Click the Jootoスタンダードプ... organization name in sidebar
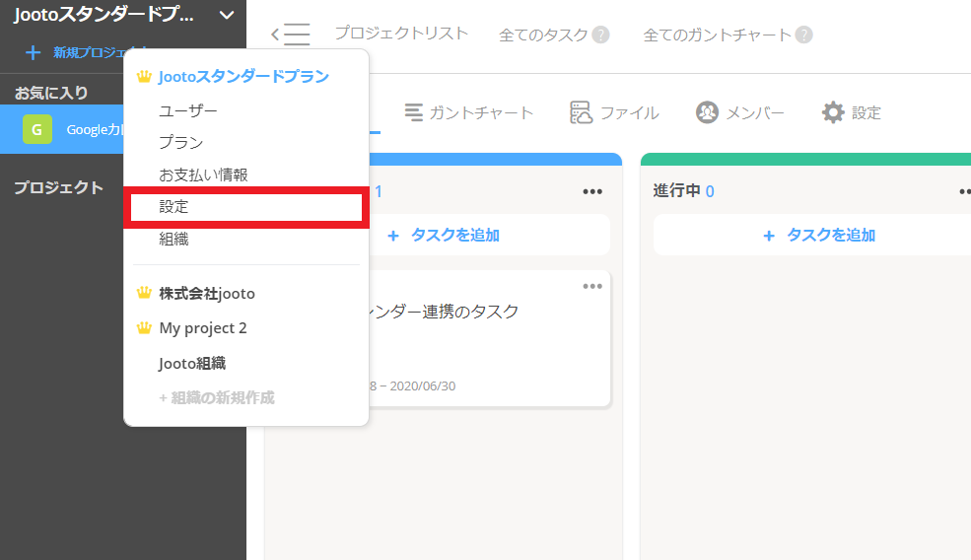Image resolution: width=971 pixels, height=560 pixels. 104,15
